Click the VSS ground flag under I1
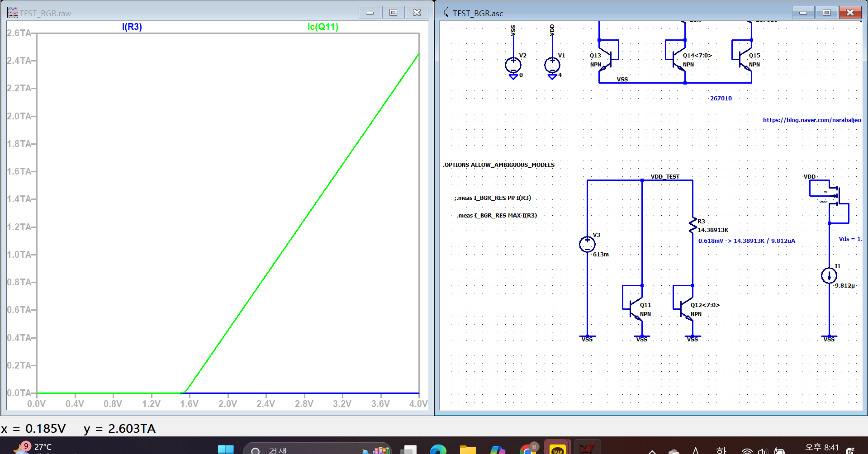 [x=829, y=338]
